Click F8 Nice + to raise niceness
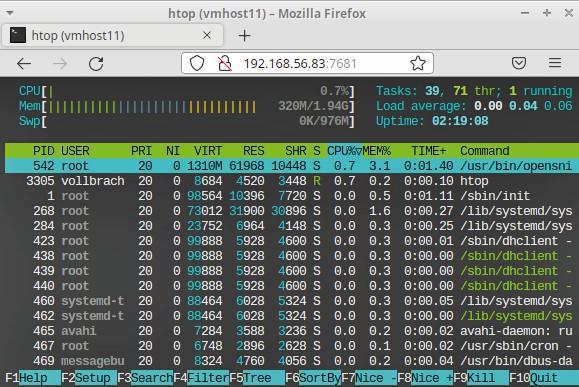This screenshot has height=387, width=579. tap(425, 378)
